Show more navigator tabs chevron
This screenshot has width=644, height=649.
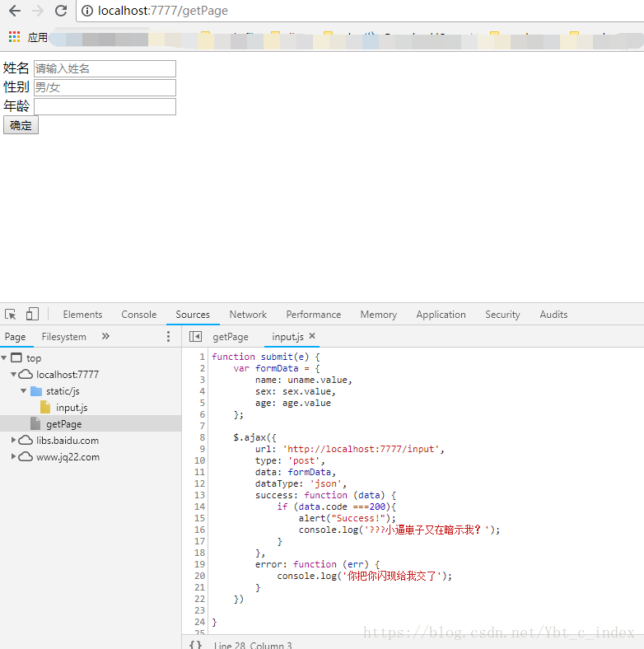point(105,336)
